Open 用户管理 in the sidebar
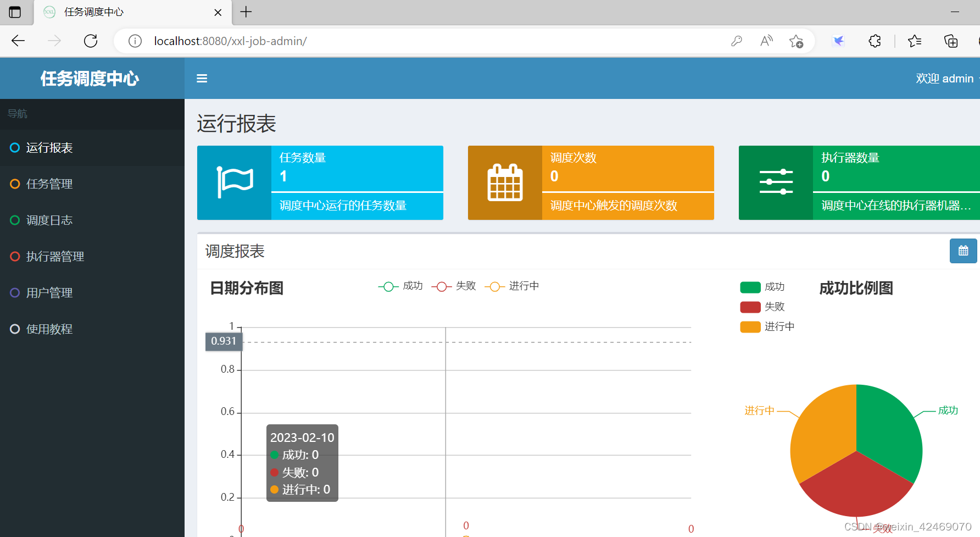The image size is (980, 537). pyautogui.click(x=92, y=293)
